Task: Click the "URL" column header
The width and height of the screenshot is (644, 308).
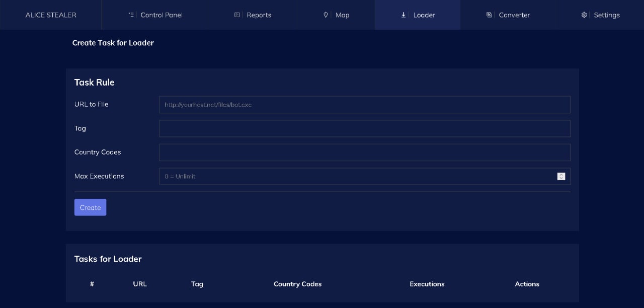Action: pyautogui.click(x=140, y=284)
